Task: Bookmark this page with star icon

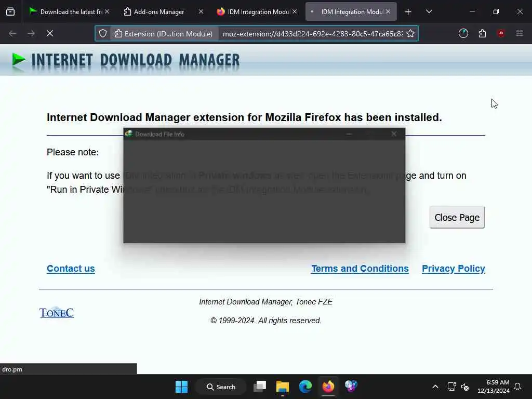Action: click(x=410, y=34)
